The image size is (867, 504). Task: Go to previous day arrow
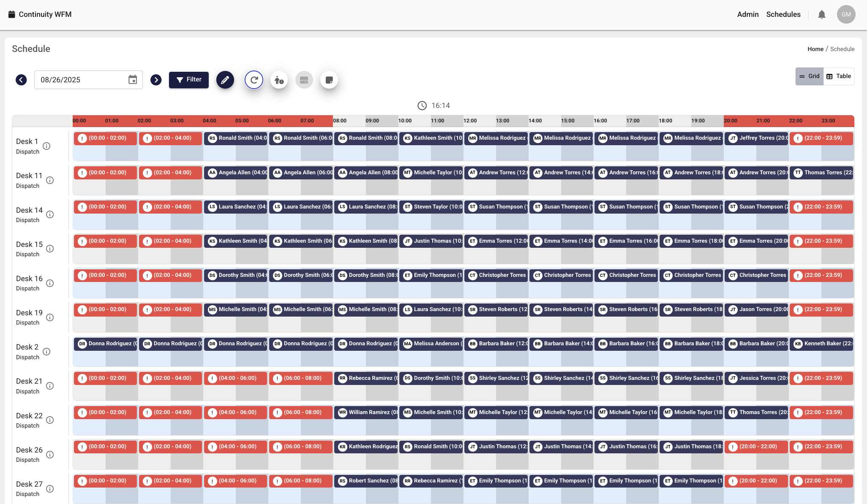21,80
